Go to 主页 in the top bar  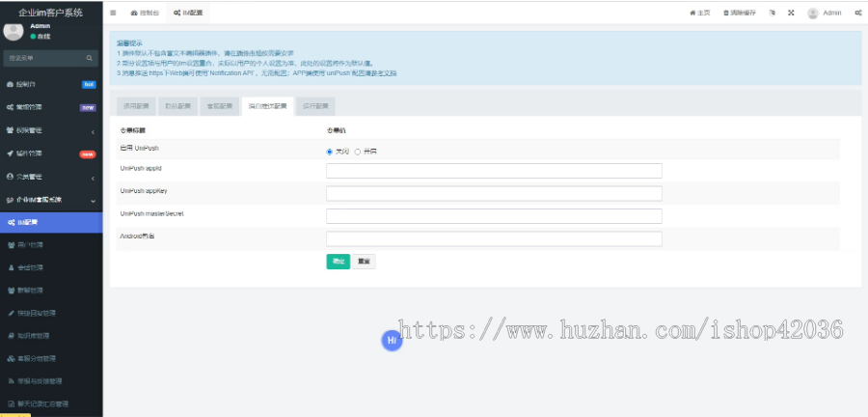(700, 13)
